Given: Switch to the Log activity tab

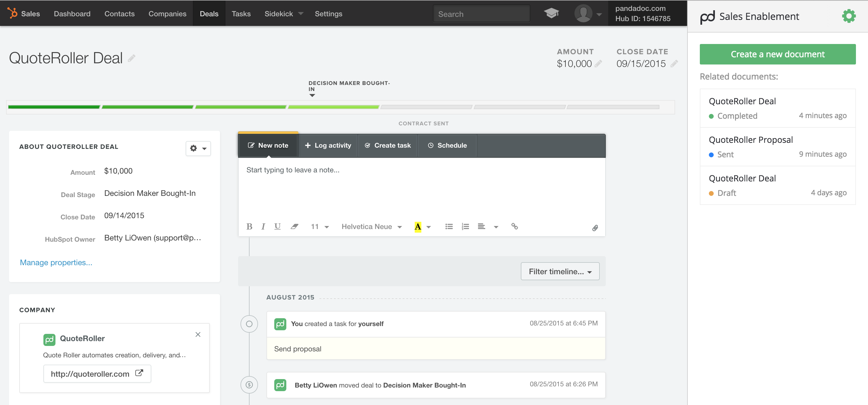Looking at the screenshot, I should pos(328,145).
